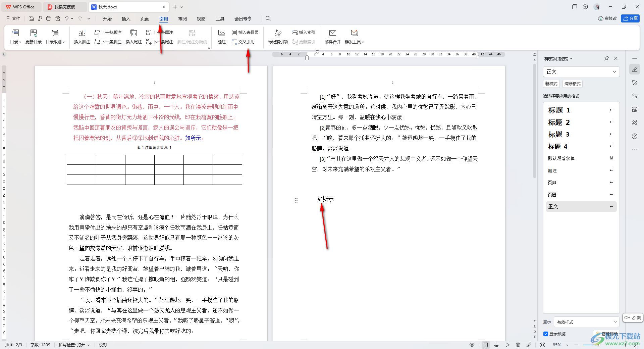Open the help question-mark icon in right sidebar

pos(635,136)
